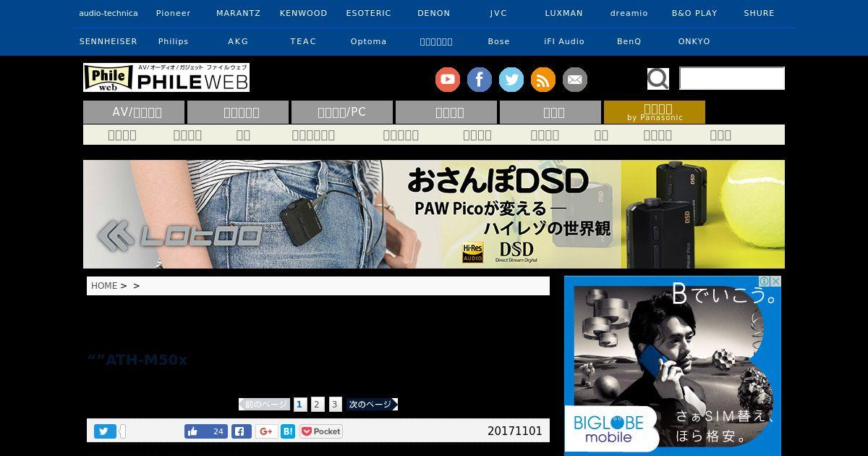Viewport: 868px width, 456px height.
Task: Click the article date 20171101
Action: (515, 431)
